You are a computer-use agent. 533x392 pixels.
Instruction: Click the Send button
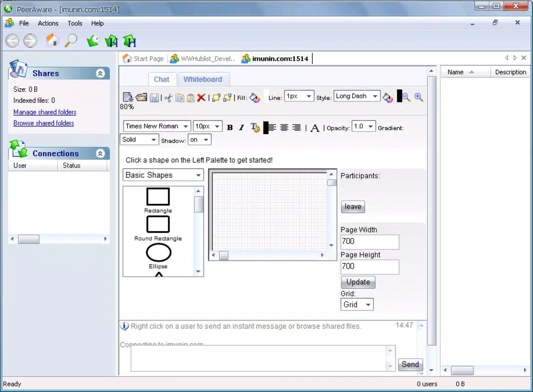click(410, 365)
